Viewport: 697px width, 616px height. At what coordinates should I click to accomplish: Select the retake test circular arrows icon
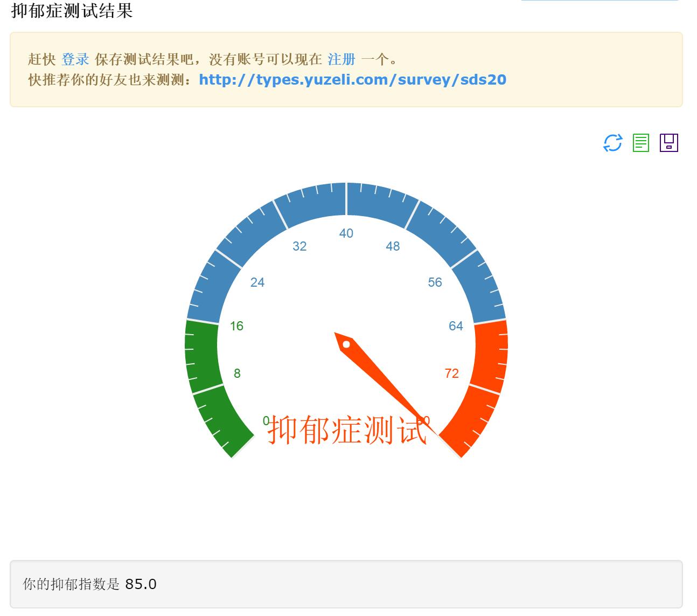(614, 143)
